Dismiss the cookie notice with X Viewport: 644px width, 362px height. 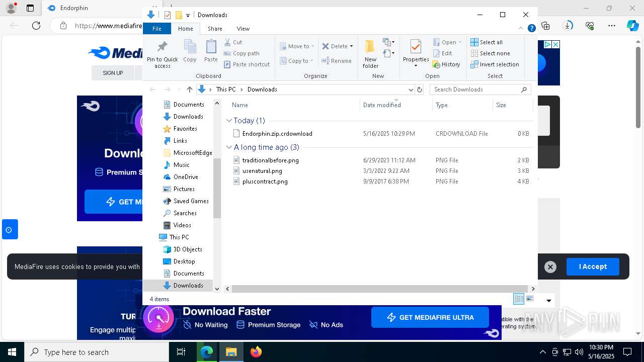(x=550, y=267)
